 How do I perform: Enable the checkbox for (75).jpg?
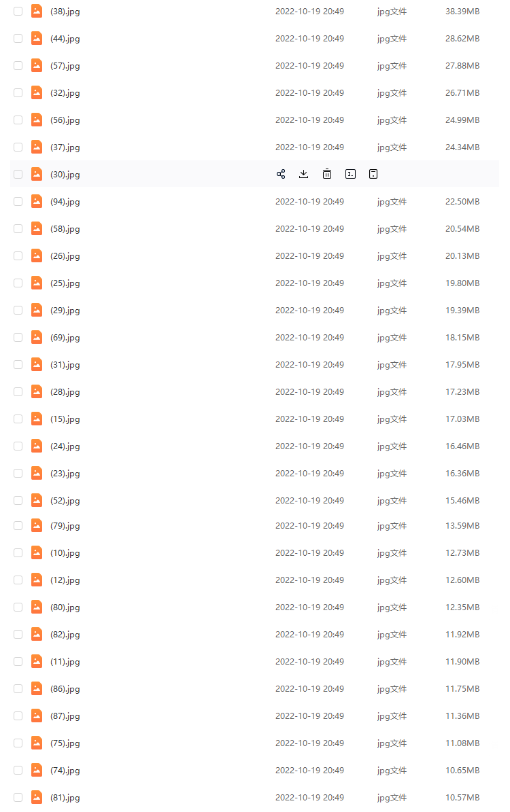pos(18,743)
